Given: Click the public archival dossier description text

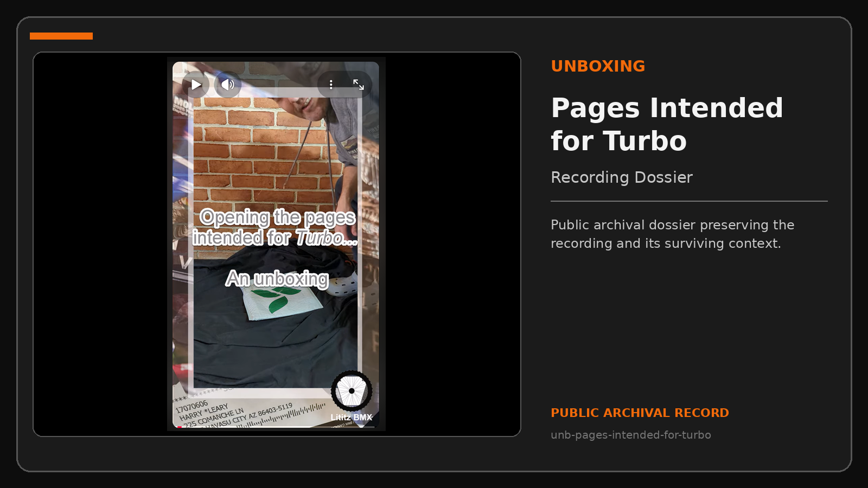Looking at the screenshot, I should pyautogui.click(x=672, y=234).
